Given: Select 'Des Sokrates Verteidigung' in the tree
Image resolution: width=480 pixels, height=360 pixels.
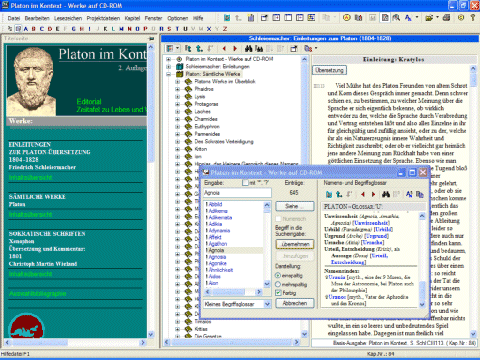Looking at the screenshot, I should 224,141.
